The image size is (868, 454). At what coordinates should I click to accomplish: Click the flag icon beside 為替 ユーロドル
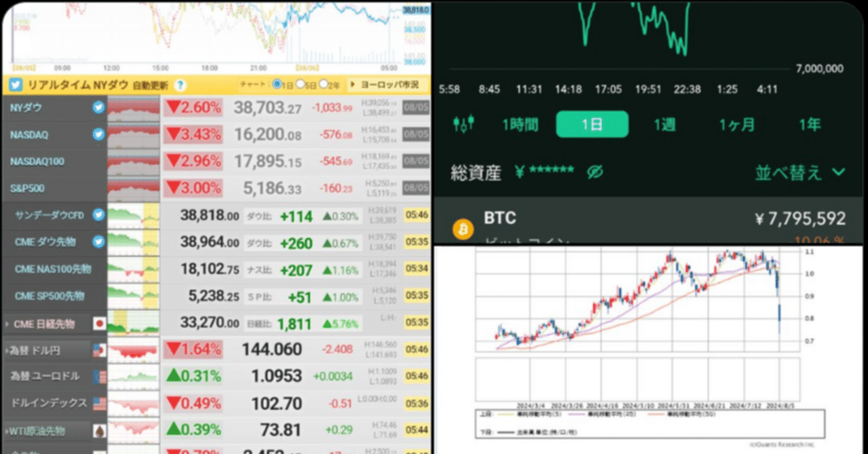pos(99,377)
